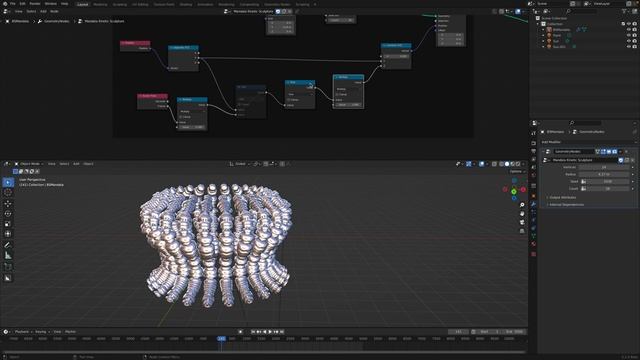Switch perspective/orthographic grid gizmo
Screen dimensions: 640x360
click(x=522, y=231)
